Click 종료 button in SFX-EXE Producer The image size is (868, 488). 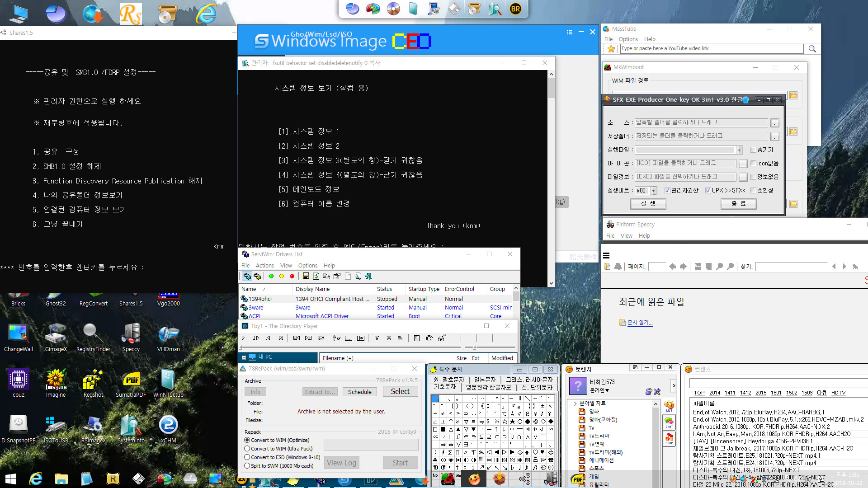coord(739,204)
